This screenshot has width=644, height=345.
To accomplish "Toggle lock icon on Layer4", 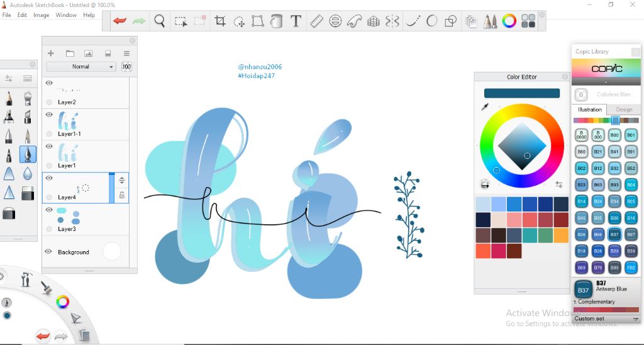I will click(x=122, y=195).
